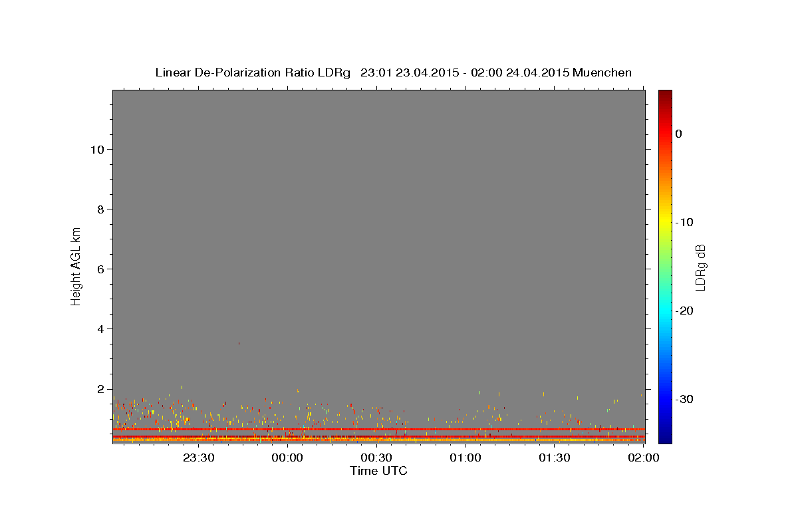The image size is (798, 532).
Task: Click the "00:30" time tick label
Action: point(376,458)
